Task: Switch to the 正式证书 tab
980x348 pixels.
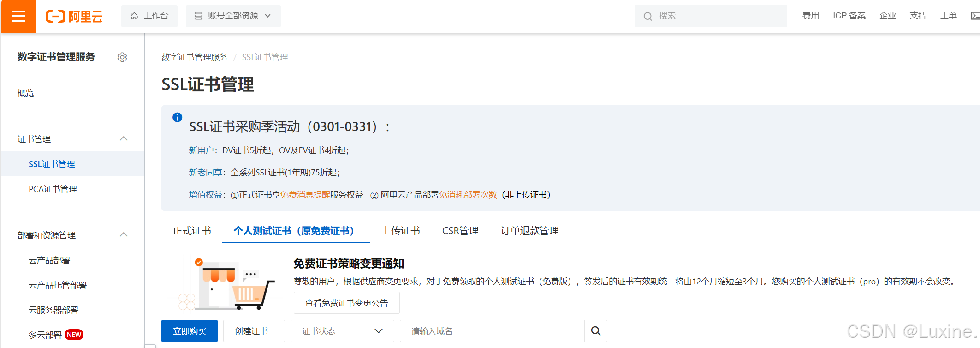Action: (x=192, y=231)
